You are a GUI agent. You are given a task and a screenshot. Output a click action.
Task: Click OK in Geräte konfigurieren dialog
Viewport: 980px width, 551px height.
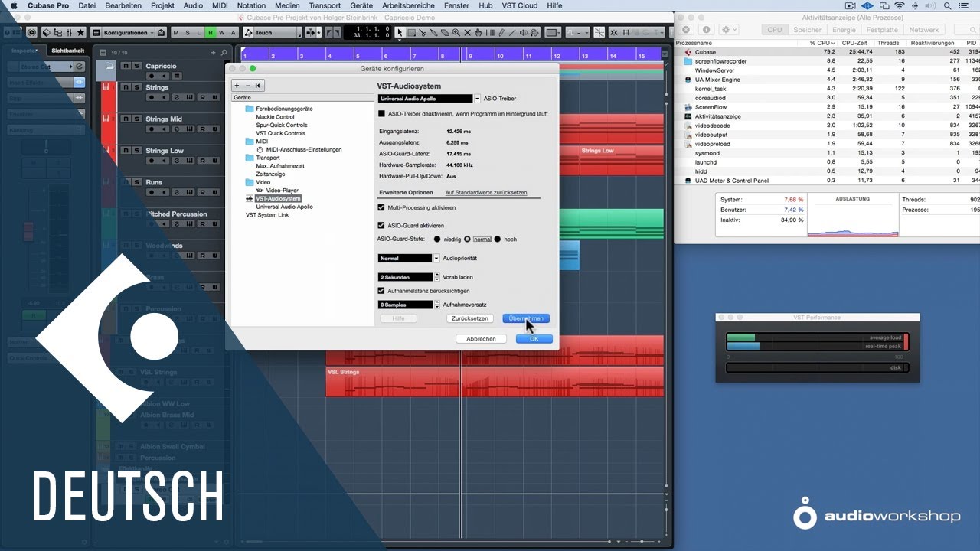tap(534, 339)
